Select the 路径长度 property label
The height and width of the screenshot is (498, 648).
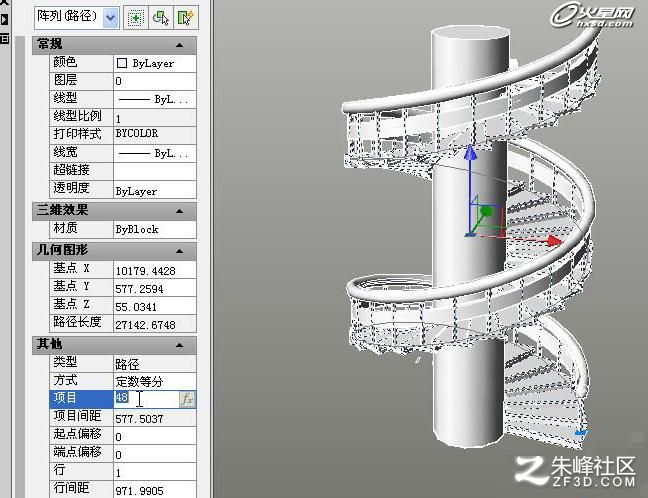click(x=77, y=322)
